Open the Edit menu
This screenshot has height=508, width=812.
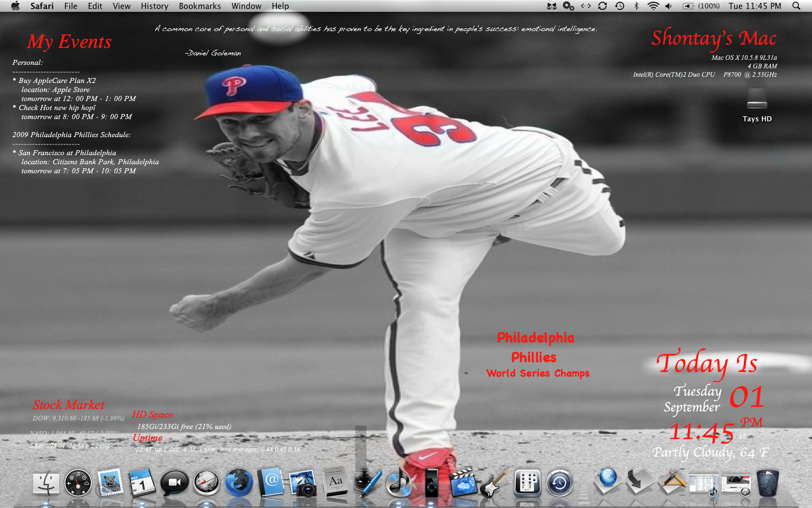coord(95,6)
